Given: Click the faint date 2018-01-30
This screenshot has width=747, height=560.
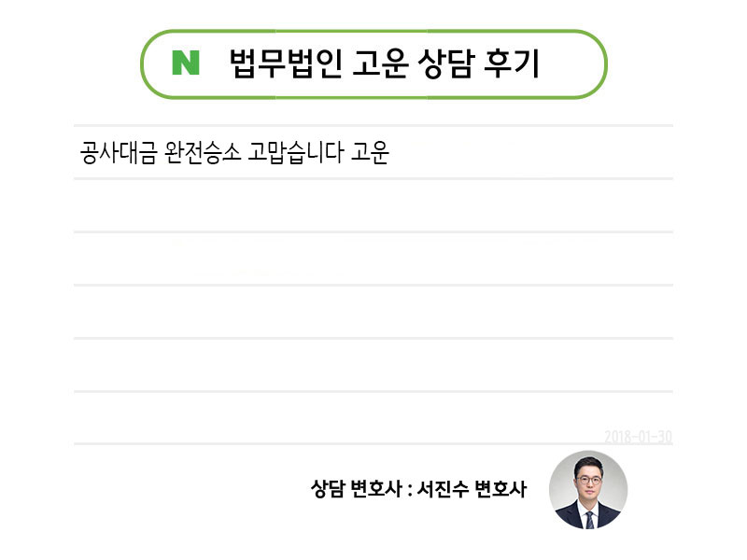Looking at the screenshot, I should coord(638,437).
